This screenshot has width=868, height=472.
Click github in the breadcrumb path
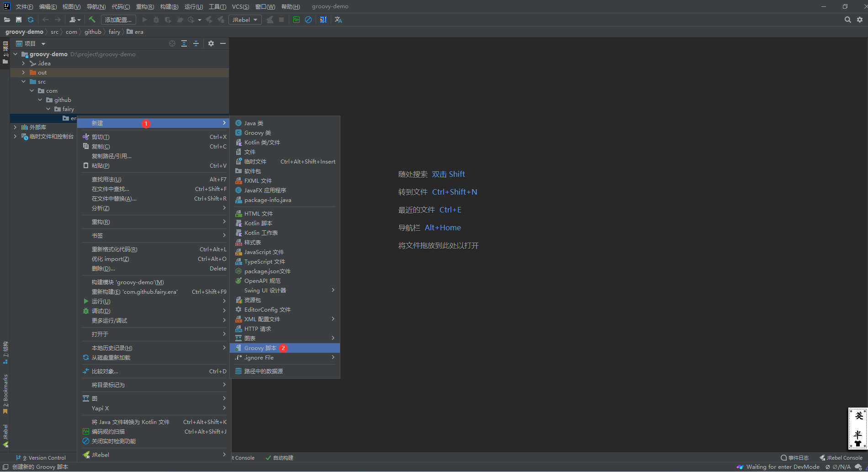coord(93,32)
